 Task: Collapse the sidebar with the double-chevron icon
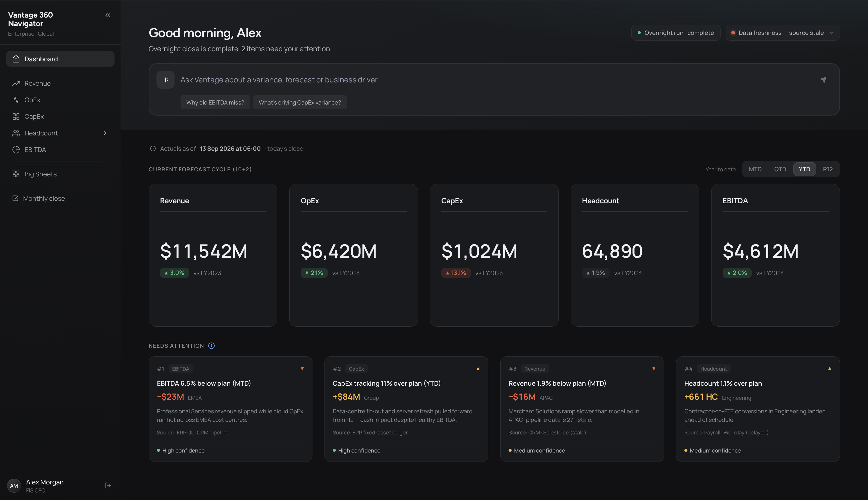(108, 15)
